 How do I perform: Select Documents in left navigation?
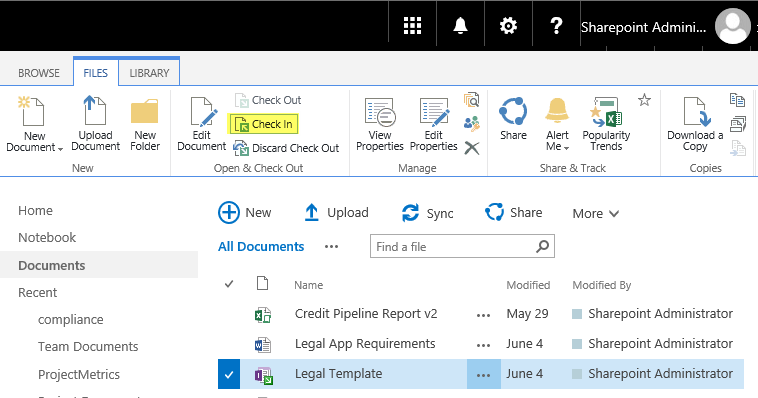pyautogui.click(x=52, y=265)
